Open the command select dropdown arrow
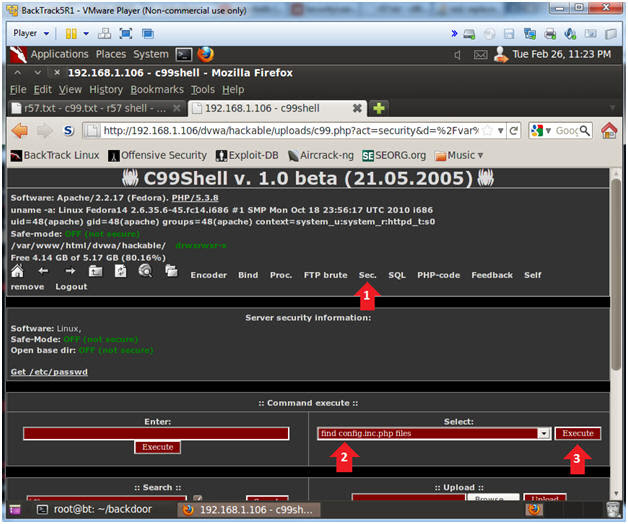This screenshot has height=524, width=628. click(x=543, y=433)
